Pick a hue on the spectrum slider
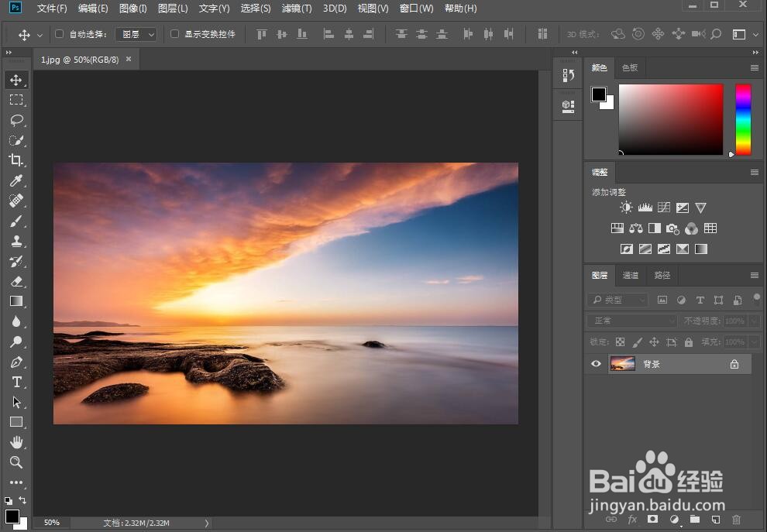 743,120
